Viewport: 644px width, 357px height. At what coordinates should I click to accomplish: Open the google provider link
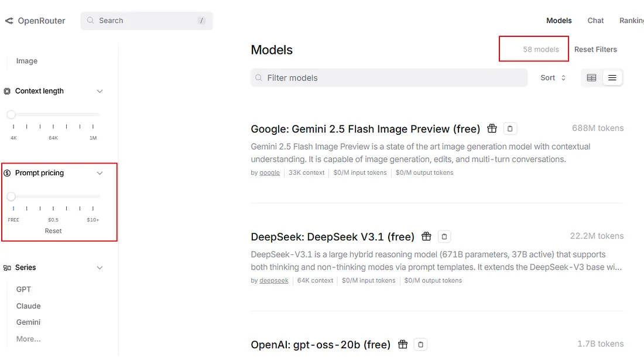[x=269, y=173]
